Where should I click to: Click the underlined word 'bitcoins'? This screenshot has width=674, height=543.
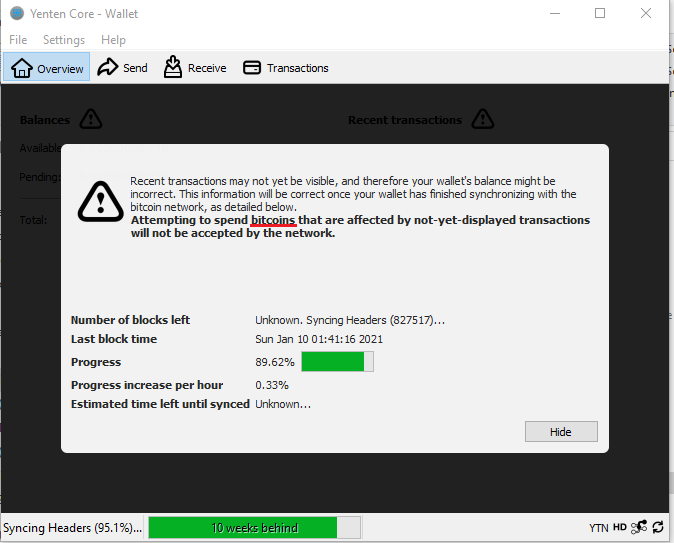(273, 220)
